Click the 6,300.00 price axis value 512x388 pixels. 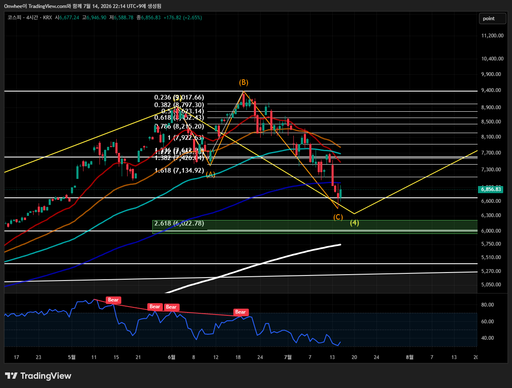coord(491,215)
